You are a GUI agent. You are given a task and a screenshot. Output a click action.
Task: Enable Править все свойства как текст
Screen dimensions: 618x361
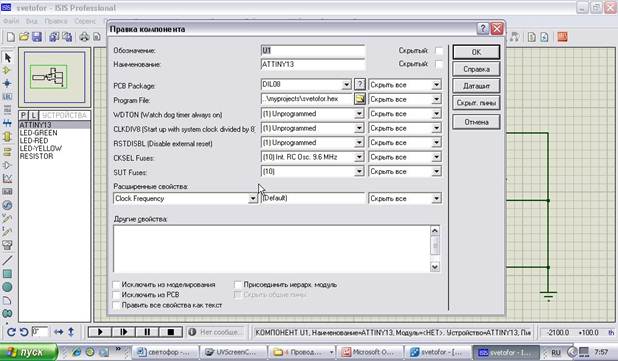[117, 305]
